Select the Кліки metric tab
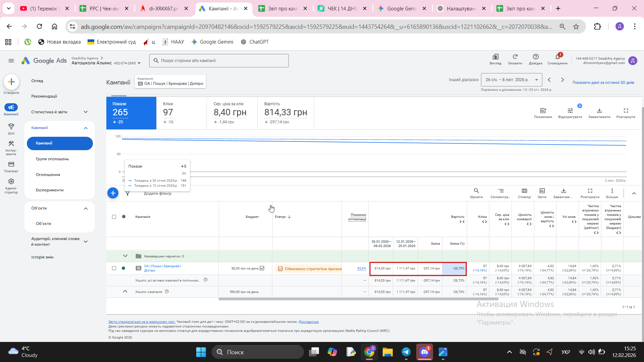The width and height of the screenshot is (644, 362). [x=181, y=113]
